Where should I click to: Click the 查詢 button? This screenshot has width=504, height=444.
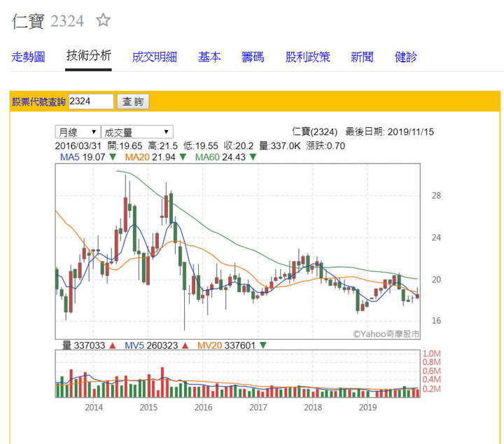tap(133, 101)
